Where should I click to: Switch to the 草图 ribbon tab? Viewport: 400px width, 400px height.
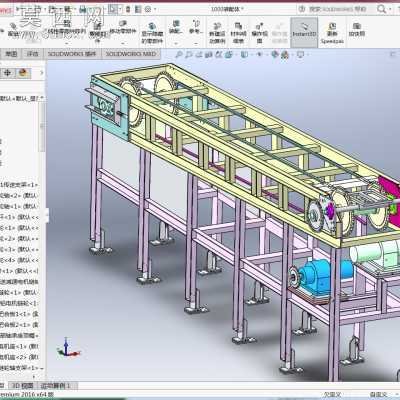coord(11,54)
